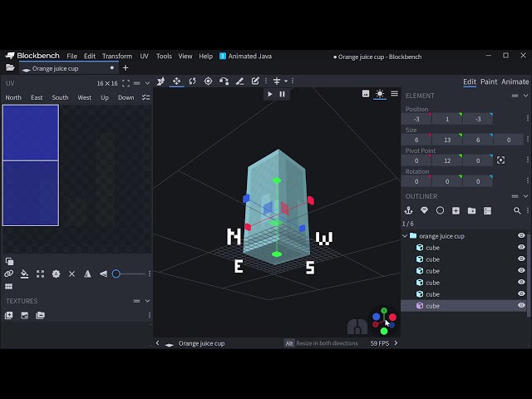Collapse the Outliner panel with its chevron

[525, 196]
